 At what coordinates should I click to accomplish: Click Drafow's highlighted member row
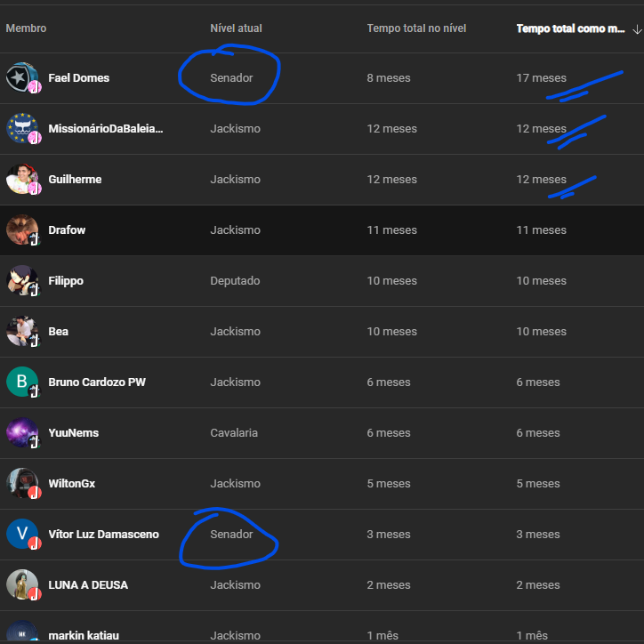(322, 230)
